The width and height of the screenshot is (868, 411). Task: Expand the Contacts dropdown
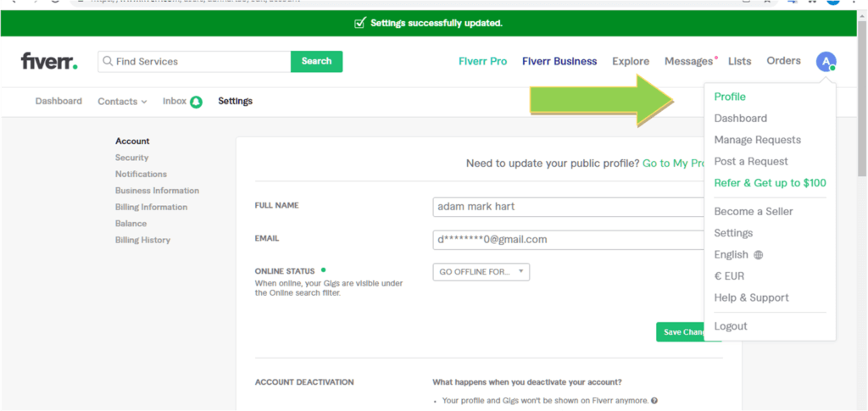click(122, 101)
